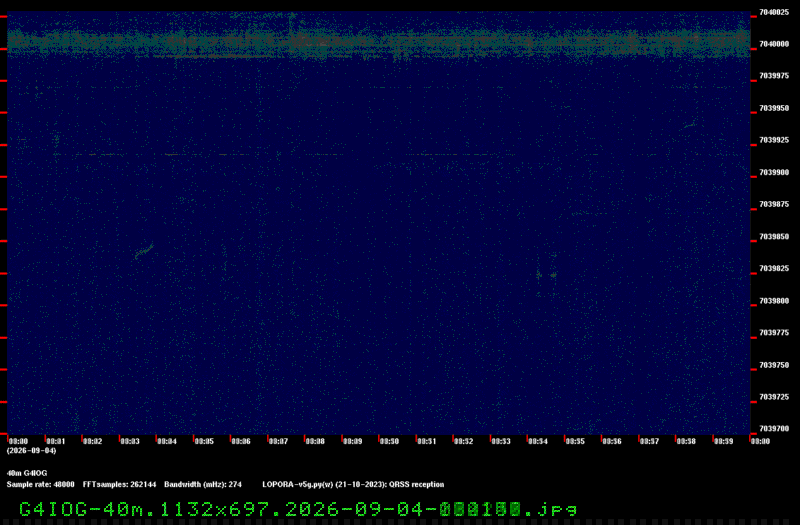This screenshot has height=525, width=800.
Task: Click the LOPORA-v5g.py QRSS reception text
Action: click(x=353, y=484)
